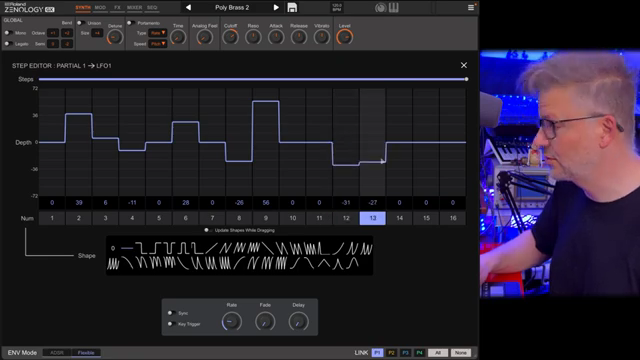Click the LINK All button
The height and width of the screenshot is (360, 640).
click(438, 353)
